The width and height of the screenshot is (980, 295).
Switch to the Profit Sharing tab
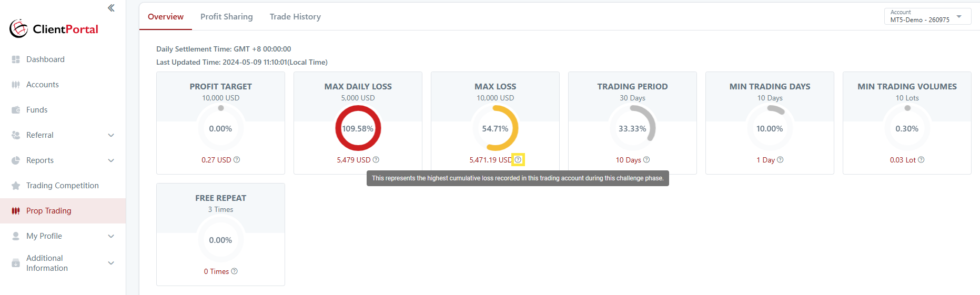(x=226, y=17)
